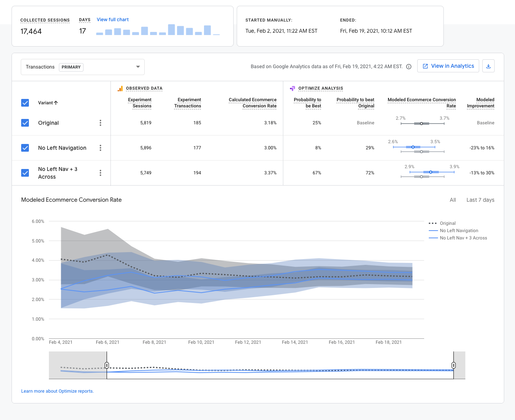Image resolution: width=515 pixels, height=420 pixels.
Task: Open Learn more about Optimize reports link
Action: point(57,391)
